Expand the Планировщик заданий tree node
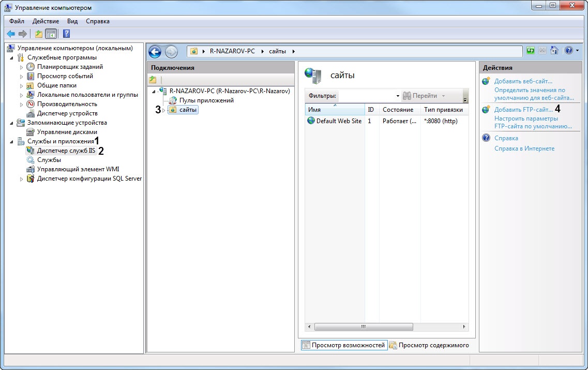 tap(21, 67)
